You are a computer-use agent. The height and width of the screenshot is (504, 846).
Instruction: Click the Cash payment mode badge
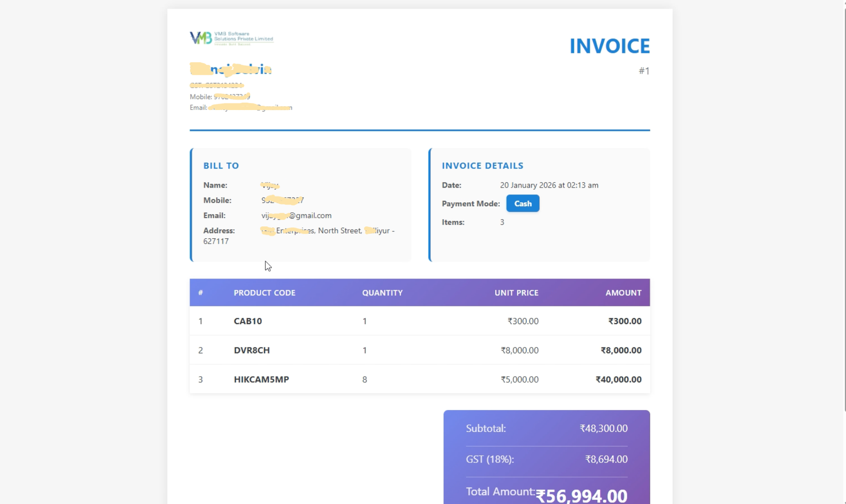523,203
